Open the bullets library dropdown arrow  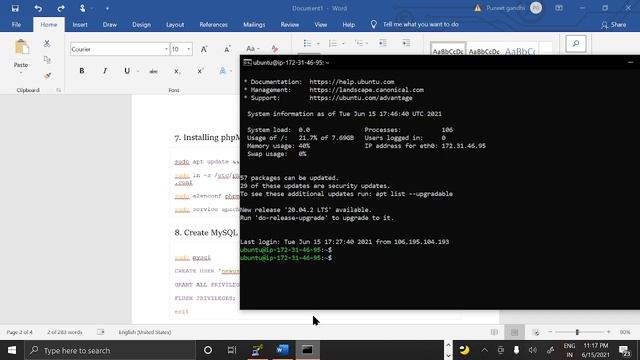pyautogui.click(x=318, y=44)
